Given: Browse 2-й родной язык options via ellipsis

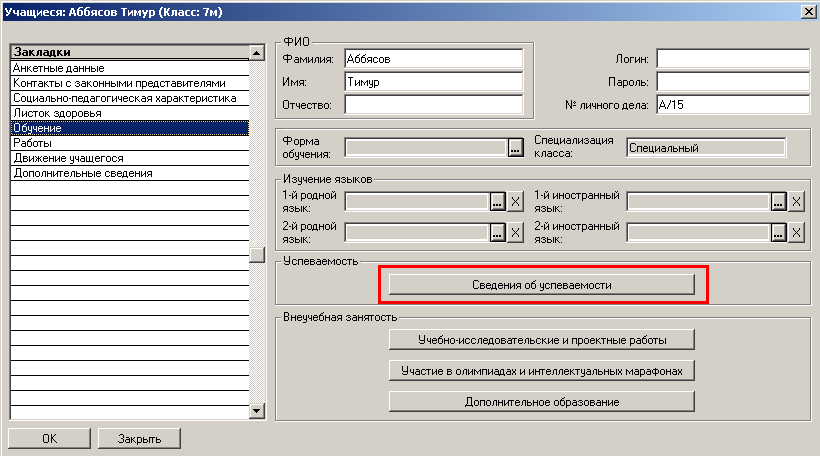Looking at the screenshot, I should [x=497, y=232].
